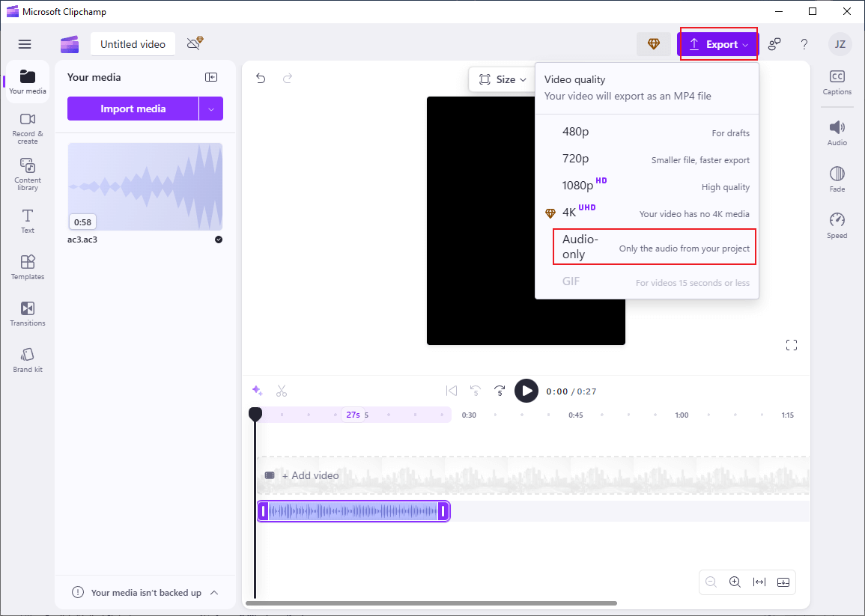
Task: Select the ac3.ac3 audio thumbnail
Action: point(145,186)
